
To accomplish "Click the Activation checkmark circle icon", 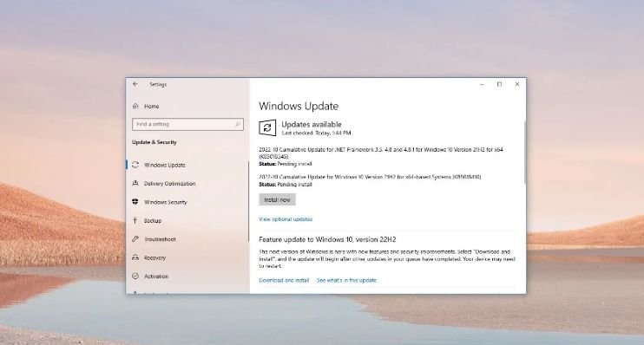I will (135, 276).
